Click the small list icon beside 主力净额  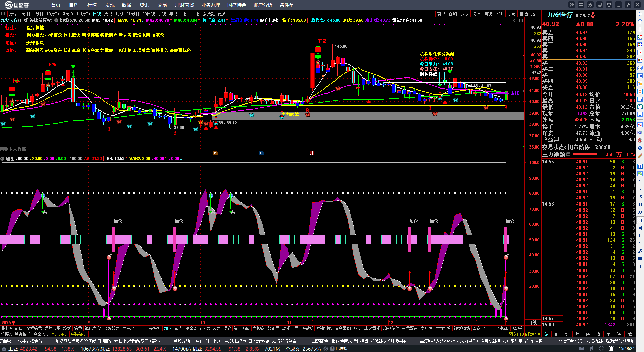click(568, 154)
